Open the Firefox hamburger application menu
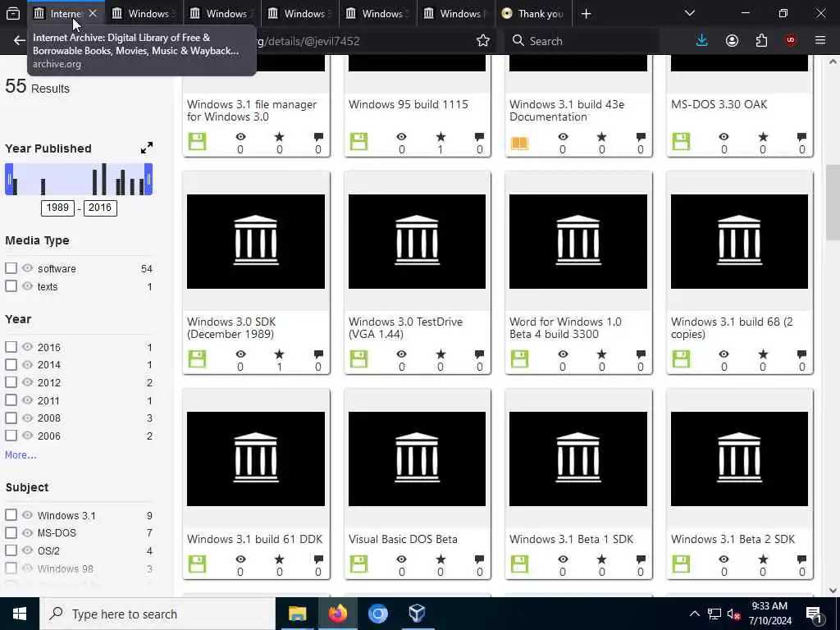Image resolution: width=840 pixels, height=630 pixels. pos(820,41)
